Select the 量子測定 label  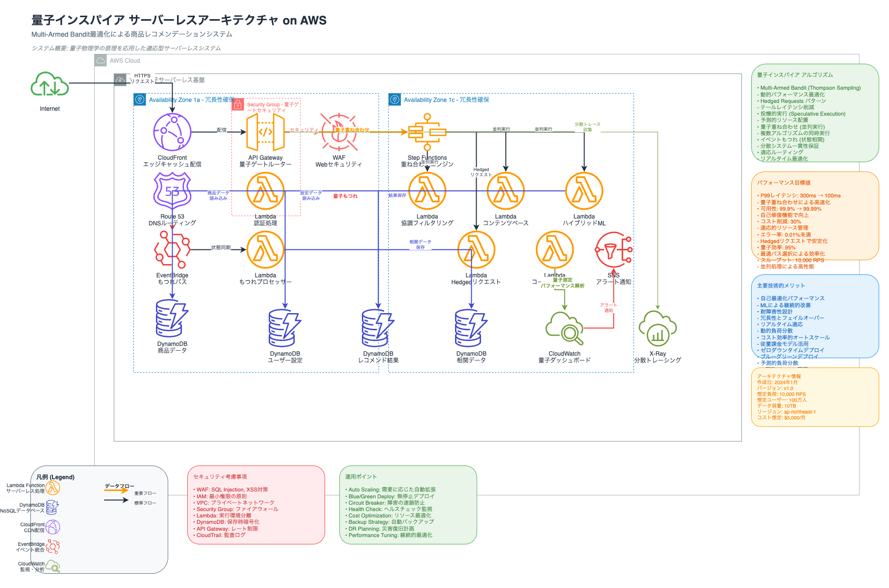pos(562,280)
